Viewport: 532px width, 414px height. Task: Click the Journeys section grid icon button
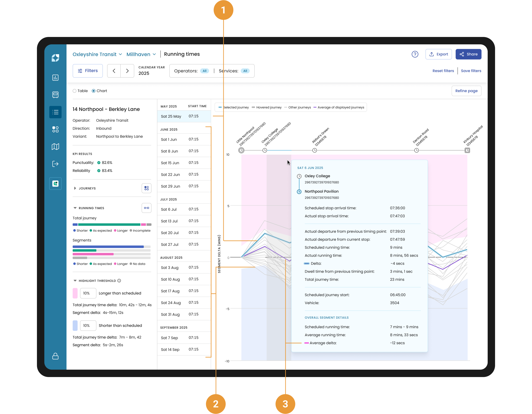point(146,188)
